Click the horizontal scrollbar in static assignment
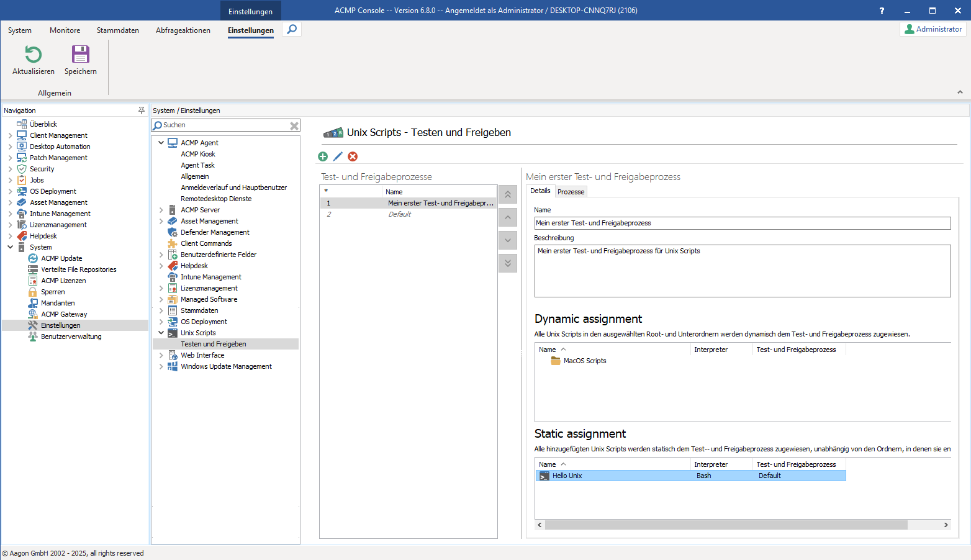971x560 pixels. pos(725,525)
